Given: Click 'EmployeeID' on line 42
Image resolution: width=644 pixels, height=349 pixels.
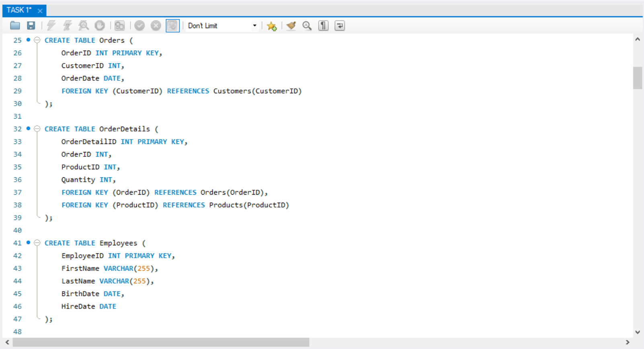Looking at the screenshot, I should [82, 256].
